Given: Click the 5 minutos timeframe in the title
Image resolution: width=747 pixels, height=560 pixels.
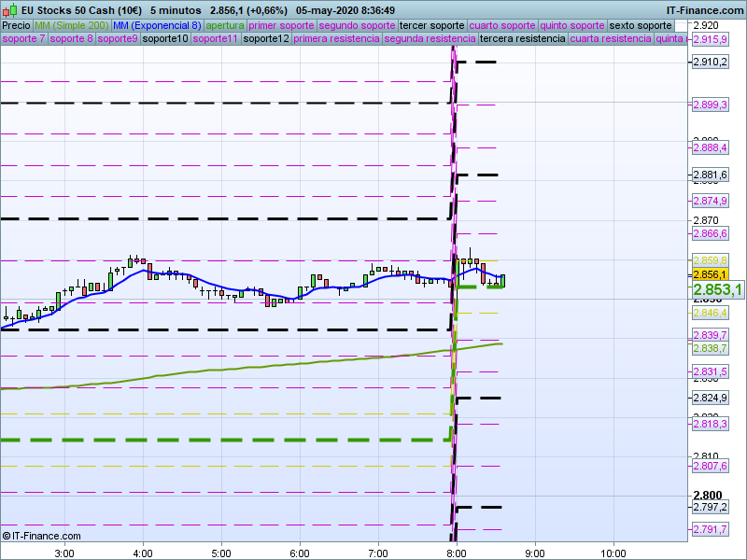Looking at the screenshot, I should pos(176,10).
